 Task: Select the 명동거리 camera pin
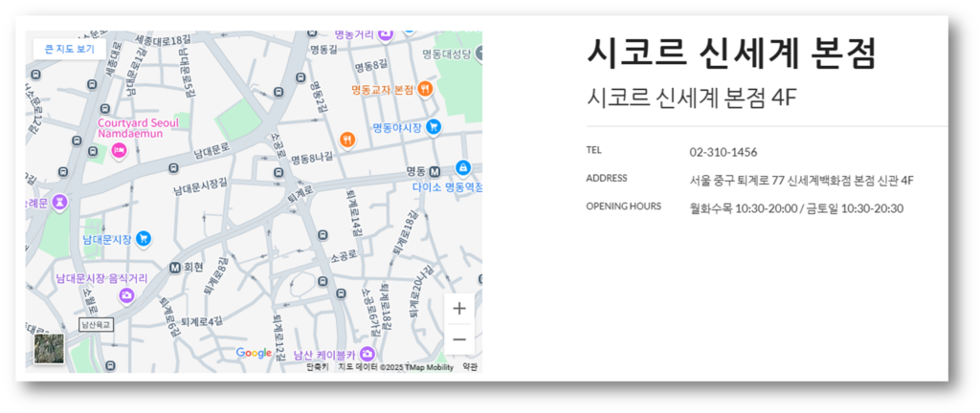click(x=386, y=35)
